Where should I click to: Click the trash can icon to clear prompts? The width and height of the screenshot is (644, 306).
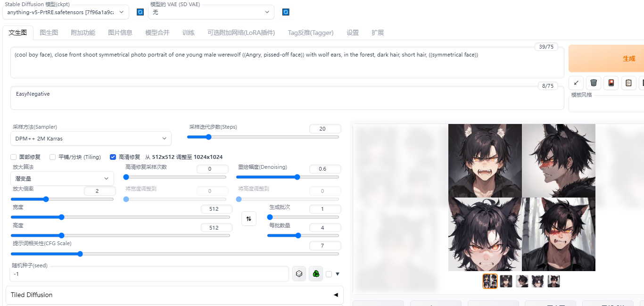point(594,83)
